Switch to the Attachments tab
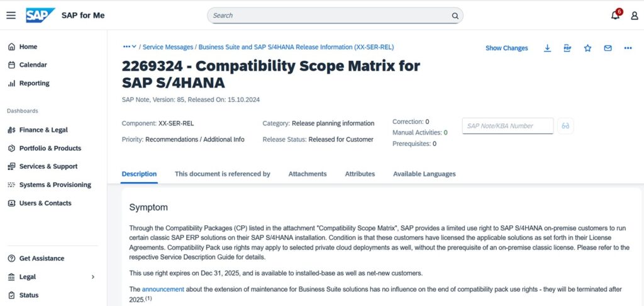Viewport: 644px width, 306px height. coord(308,174)
